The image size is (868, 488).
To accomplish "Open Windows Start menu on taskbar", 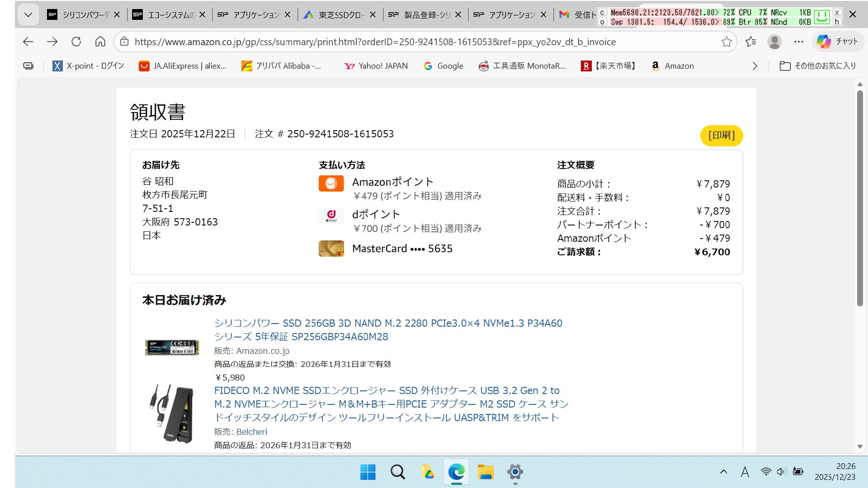I will pyautogui.click(x=368, y=472).
